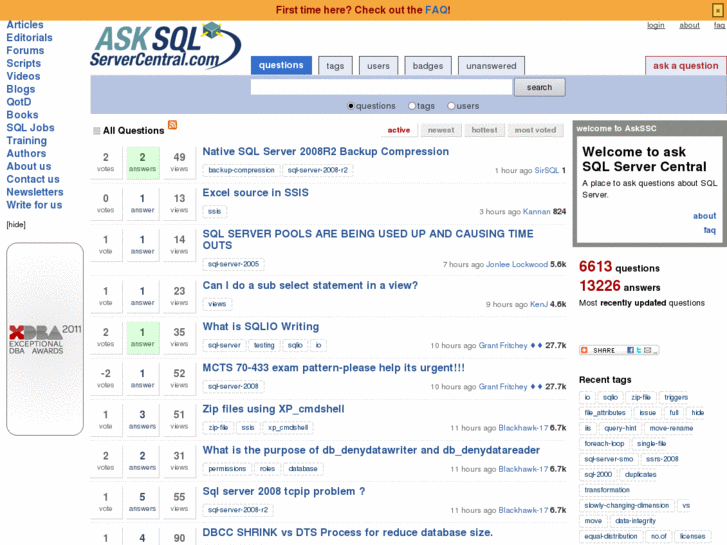Open the triggers tag in Recent tags
Image resolution: width=727 pixels, height=545 pixels.
pos(676,398)
